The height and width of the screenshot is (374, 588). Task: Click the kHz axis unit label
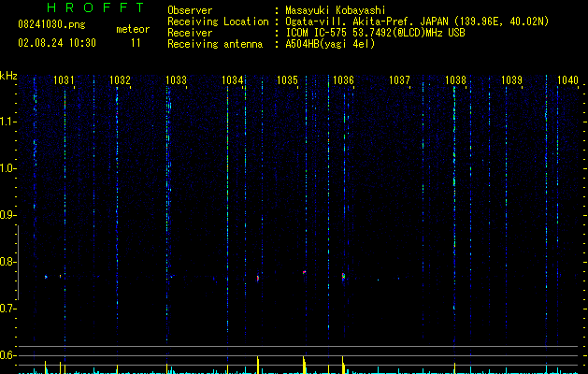coord(8,76)
